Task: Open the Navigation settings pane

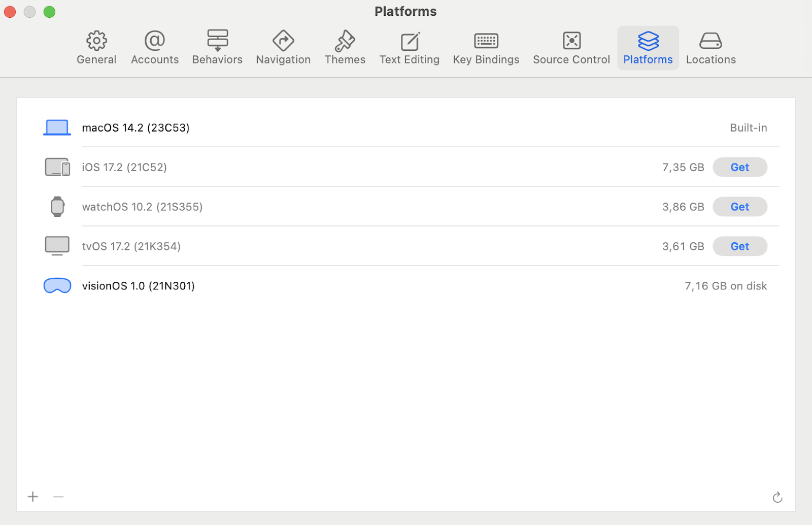Action: [283, 47]
